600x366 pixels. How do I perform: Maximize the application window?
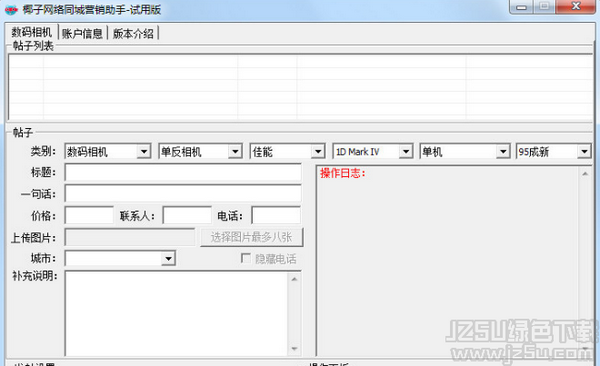click(x=544, y=7)
